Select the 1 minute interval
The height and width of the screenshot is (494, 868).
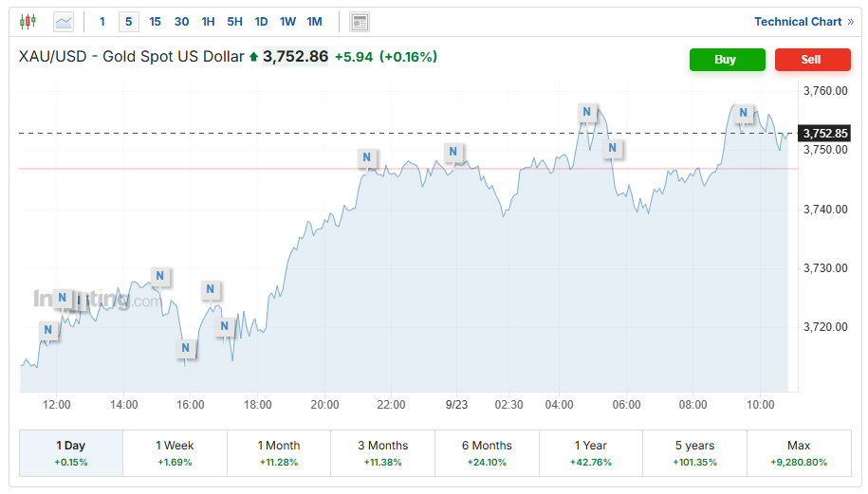[x=102, y=21]
